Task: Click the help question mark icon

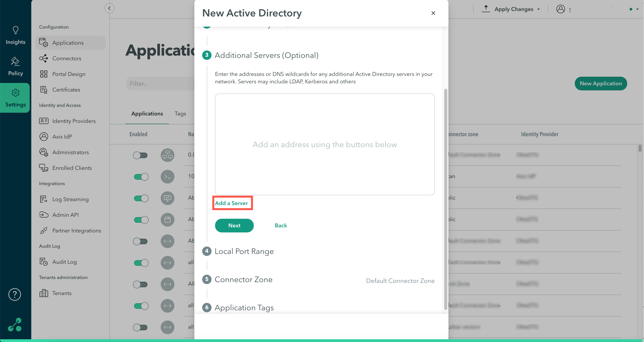Action: point(15,294)
